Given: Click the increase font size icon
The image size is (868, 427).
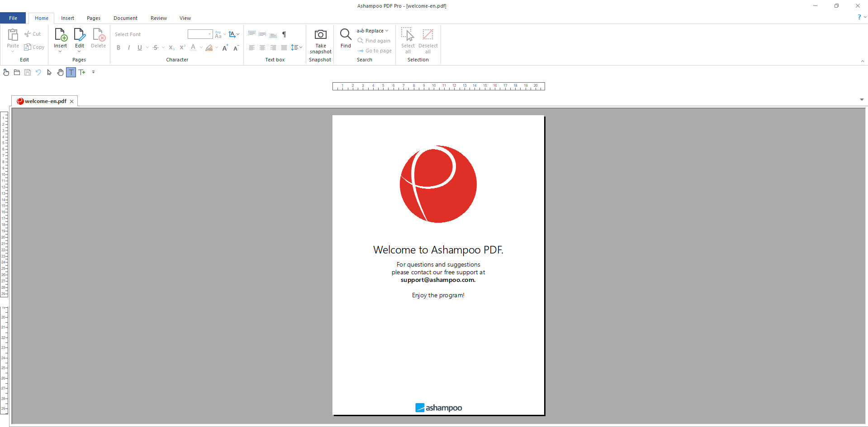Looking at the screenshot, I should 225,48.
